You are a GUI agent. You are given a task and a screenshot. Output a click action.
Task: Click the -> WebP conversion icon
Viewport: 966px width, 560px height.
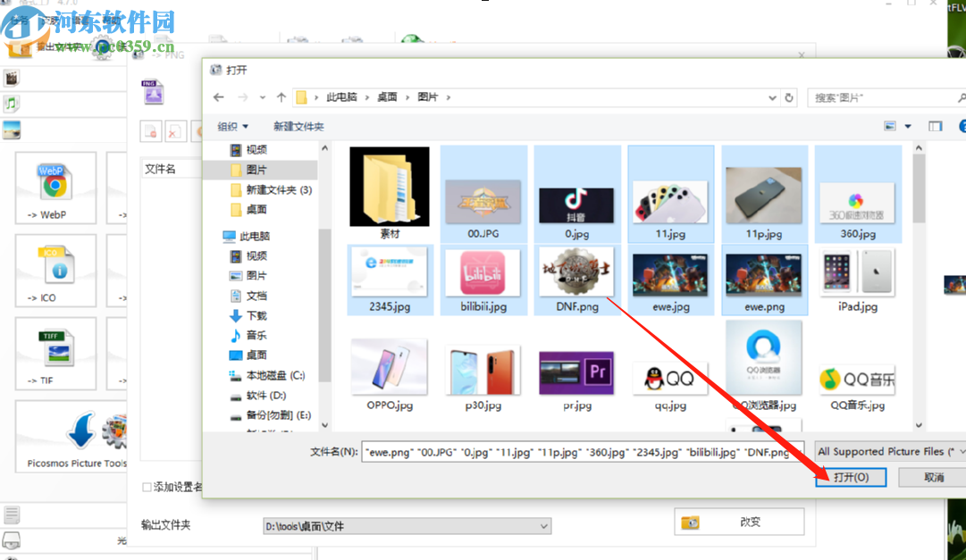(x=55, y=188)
